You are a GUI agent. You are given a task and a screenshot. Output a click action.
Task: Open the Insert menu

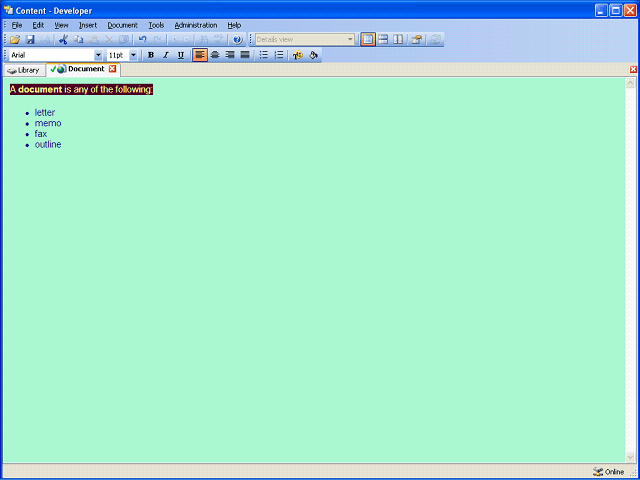click(x=88, y=25)
